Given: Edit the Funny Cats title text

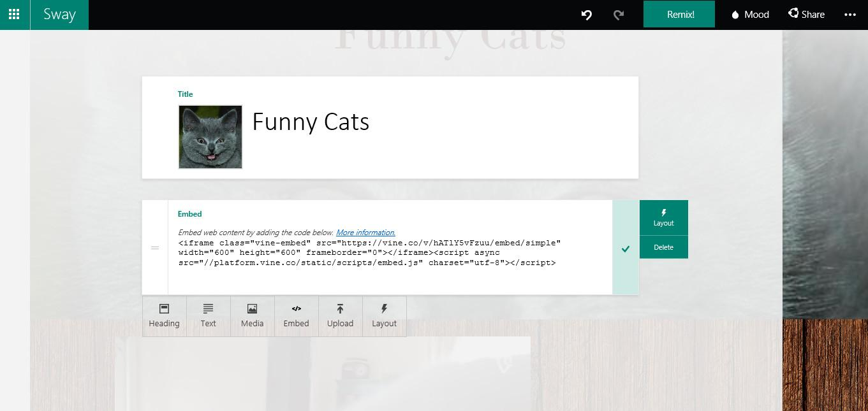Looking at the screenshot, I should click(311, 122).
